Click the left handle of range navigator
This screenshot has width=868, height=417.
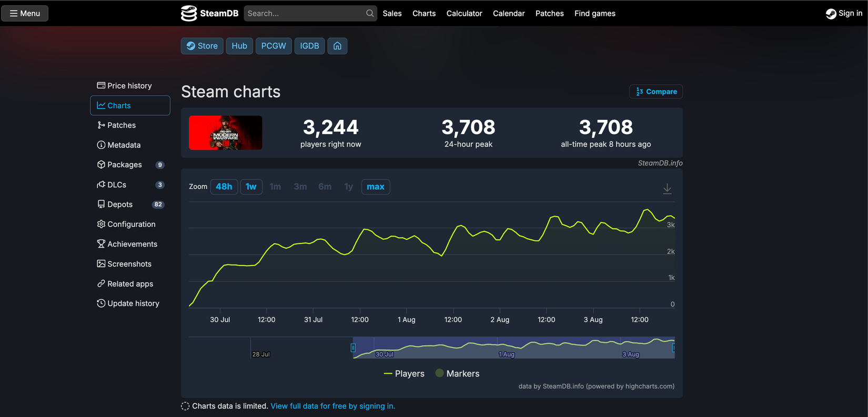coord(353,348)
